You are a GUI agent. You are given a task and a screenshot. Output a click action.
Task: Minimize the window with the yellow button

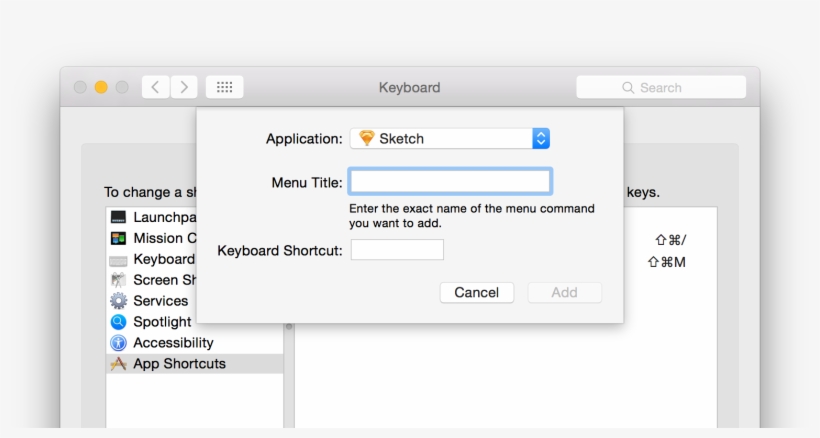pyautogui.click(x=101, y=87)
